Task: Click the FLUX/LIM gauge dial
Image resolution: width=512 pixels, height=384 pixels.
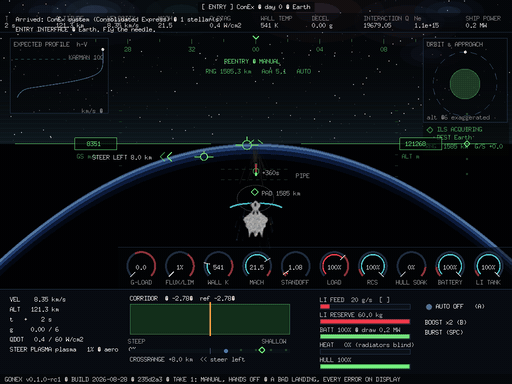Action: [180, 266]
